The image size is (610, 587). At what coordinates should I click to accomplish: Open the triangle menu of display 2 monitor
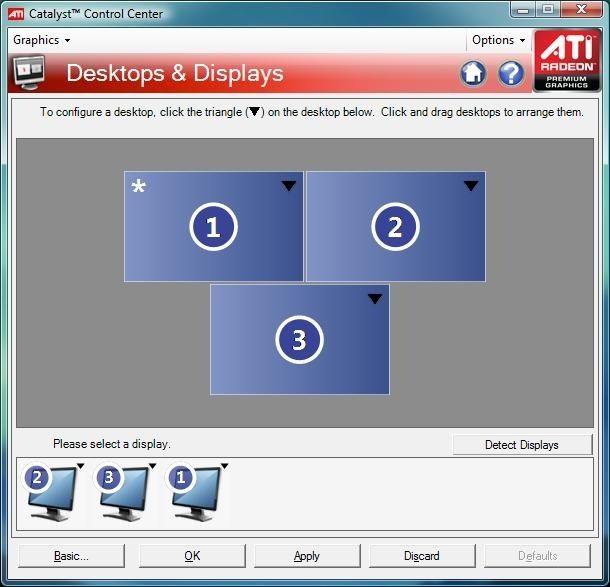(x=81, y=466)
